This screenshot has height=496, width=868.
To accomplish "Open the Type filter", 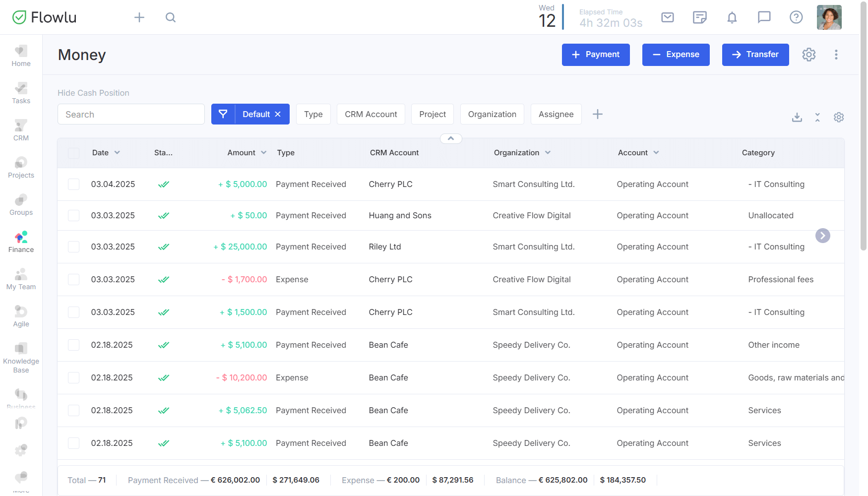I will 313,114.
